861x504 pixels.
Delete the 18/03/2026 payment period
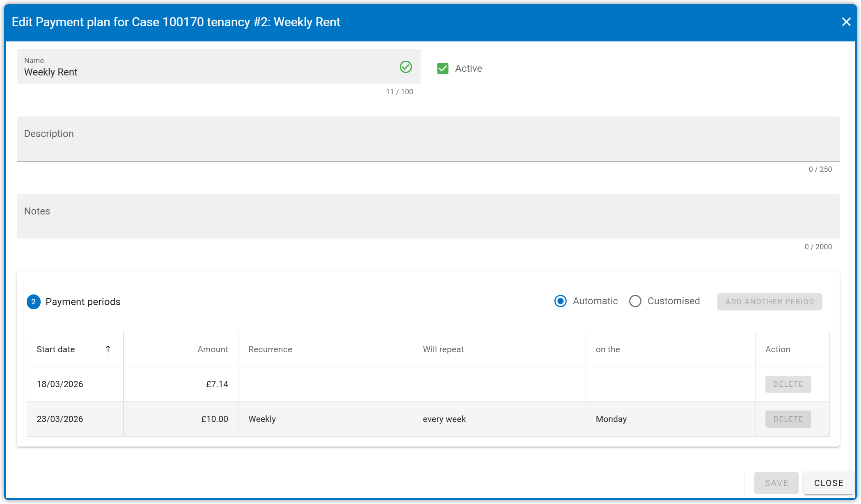[788, 384]
